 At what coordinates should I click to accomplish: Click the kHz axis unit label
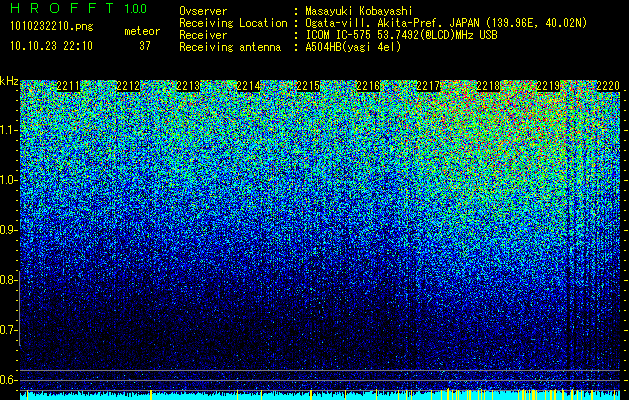9,81
